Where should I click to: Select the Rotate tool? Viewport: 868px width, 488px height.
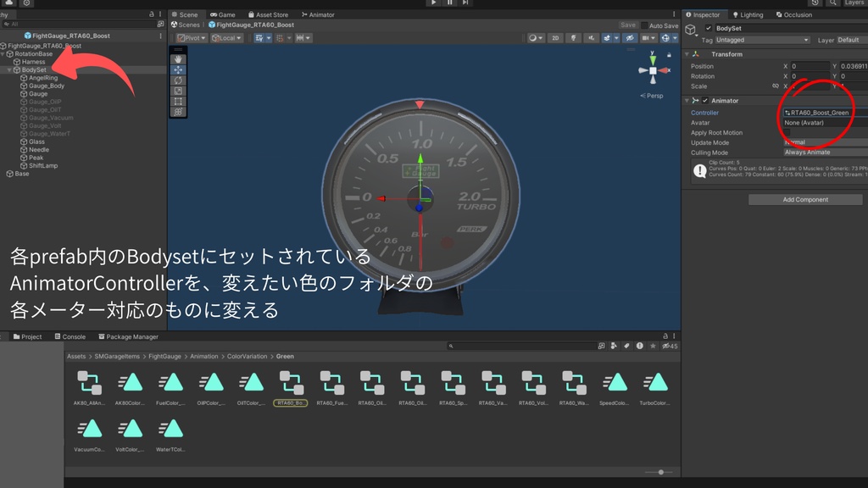[178, 80]
